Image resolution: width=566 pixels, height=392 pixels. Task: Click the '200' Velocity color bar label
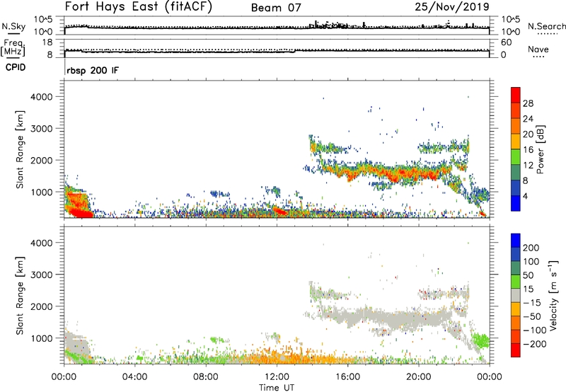click(531, 248)
